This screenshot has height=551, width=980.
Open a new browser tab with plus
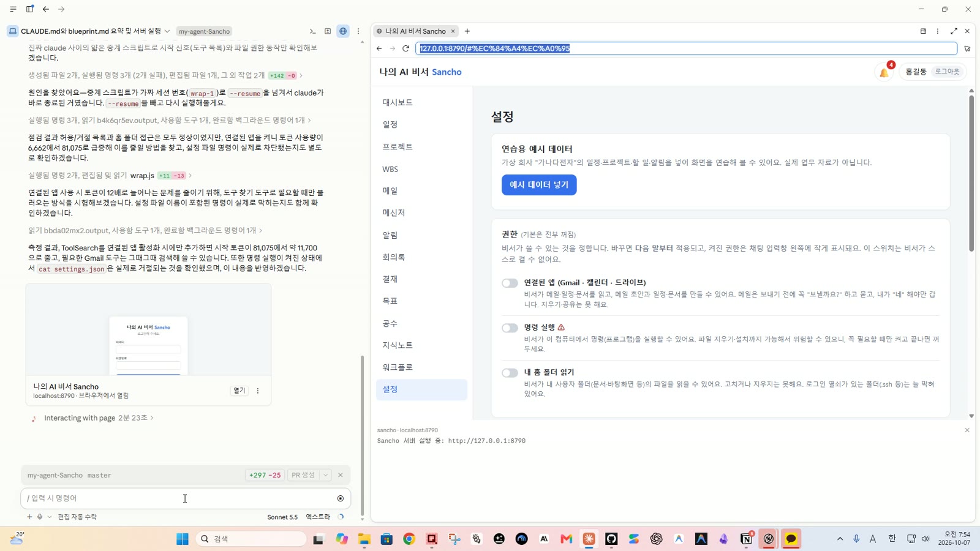click(467, 31)
